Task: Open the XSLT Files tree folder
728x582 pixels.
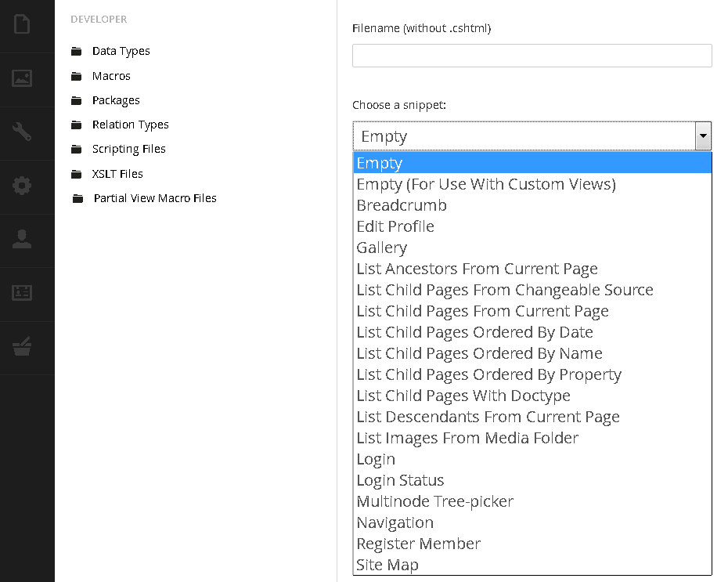Action: coord(117,174)
